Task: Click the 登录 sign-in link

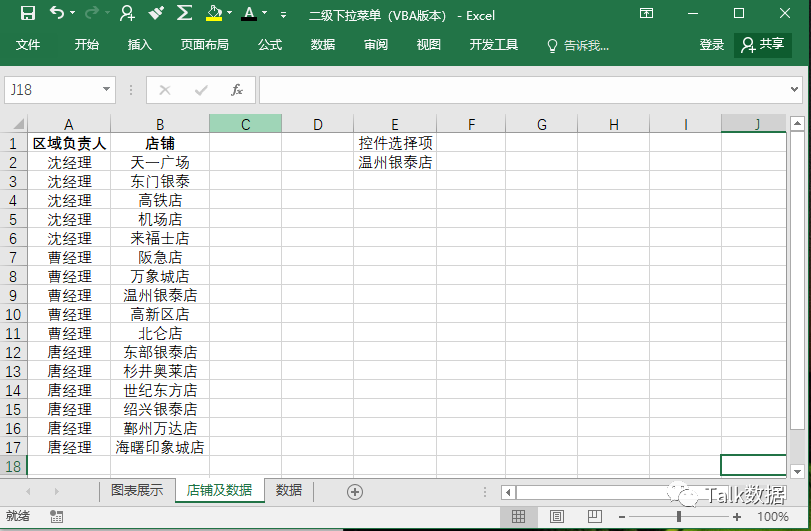Action: pyautogui.click(x=712, y=45)
